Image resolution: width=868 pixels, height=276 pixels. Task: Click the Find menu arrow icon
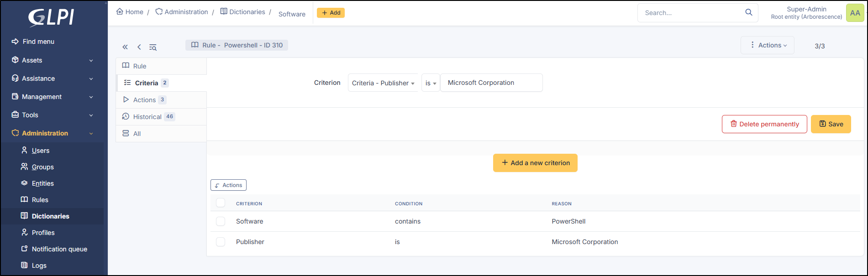[15, 42]
